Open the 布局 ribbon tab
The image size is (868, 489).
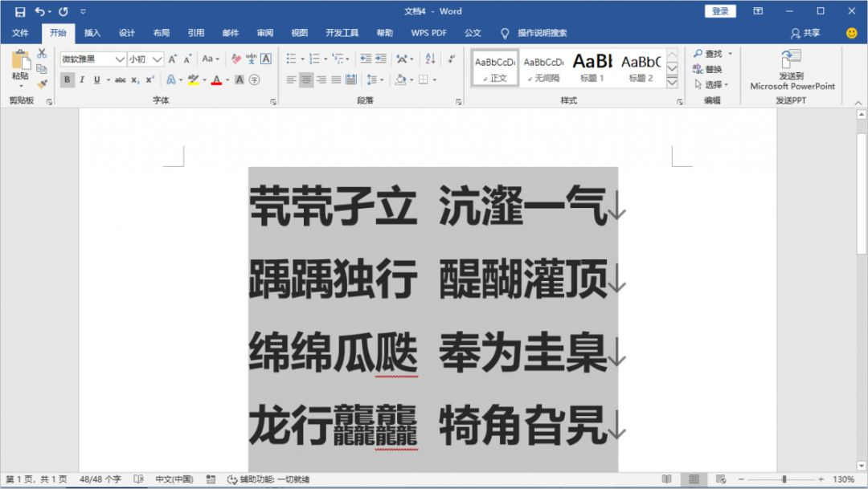point(161,33)
